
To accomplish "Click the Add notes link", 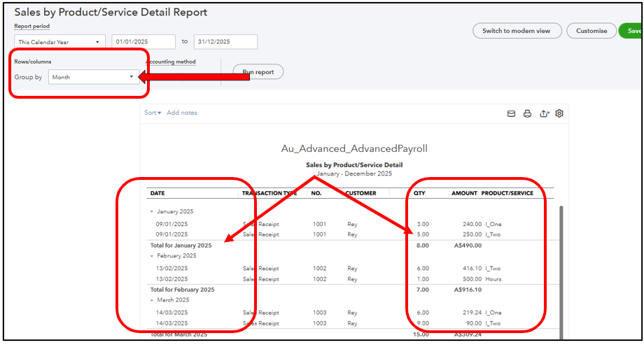I will [182, 113].
